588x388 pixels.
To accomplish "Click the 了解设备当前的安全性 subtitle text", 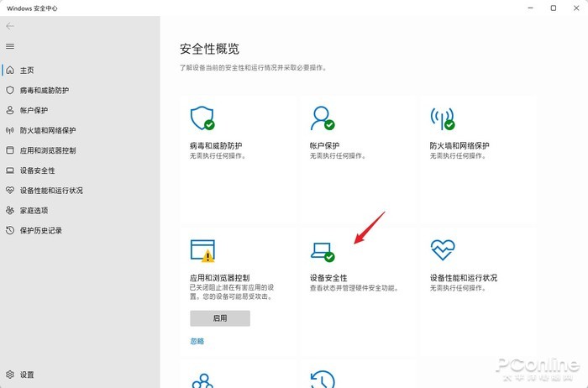I will (x=253, y=67).
